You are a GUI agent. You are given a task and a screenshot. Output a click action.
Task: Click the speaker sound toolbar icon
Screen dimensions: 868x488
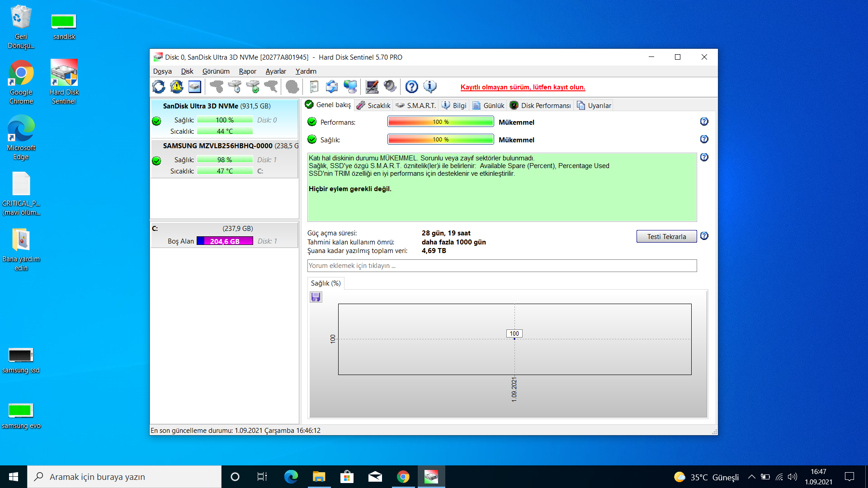390,86
